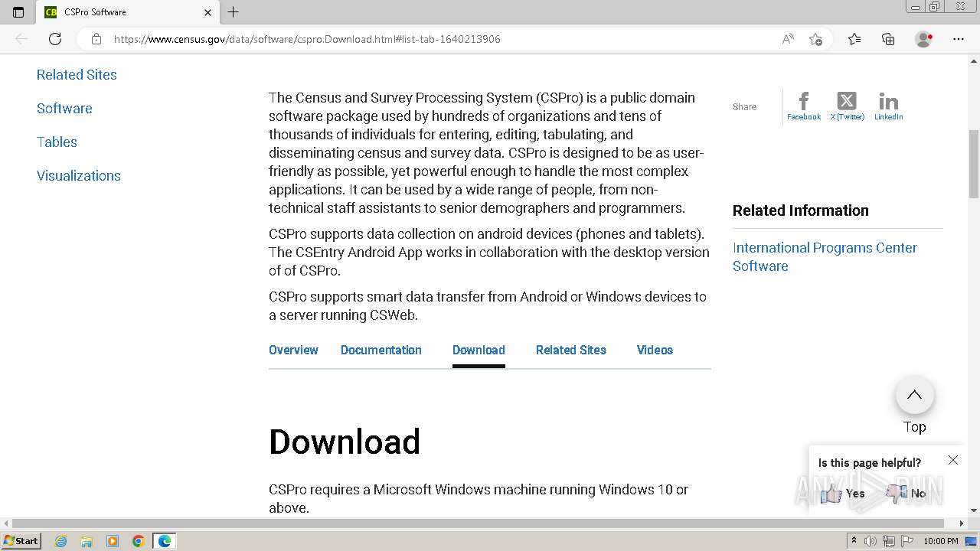
Task: Launch Internet Explorer from the taskbar
Action: coord(61,541)
